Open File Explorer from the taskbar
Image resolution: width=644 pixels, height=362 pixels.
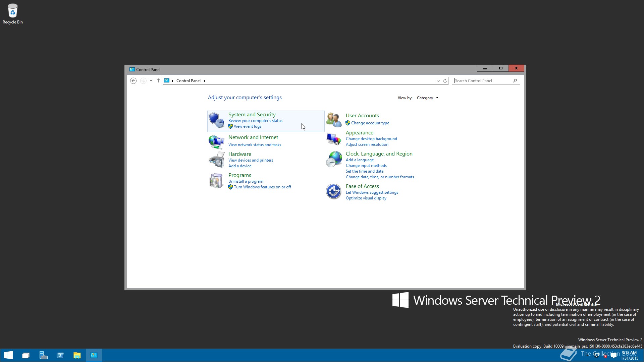pyautogui.click(x=77, y=355)
